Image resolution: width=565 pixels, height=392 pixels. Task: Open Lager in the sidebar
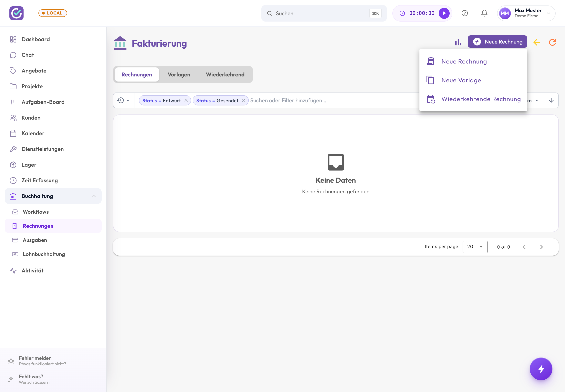[x=53, y=165]
